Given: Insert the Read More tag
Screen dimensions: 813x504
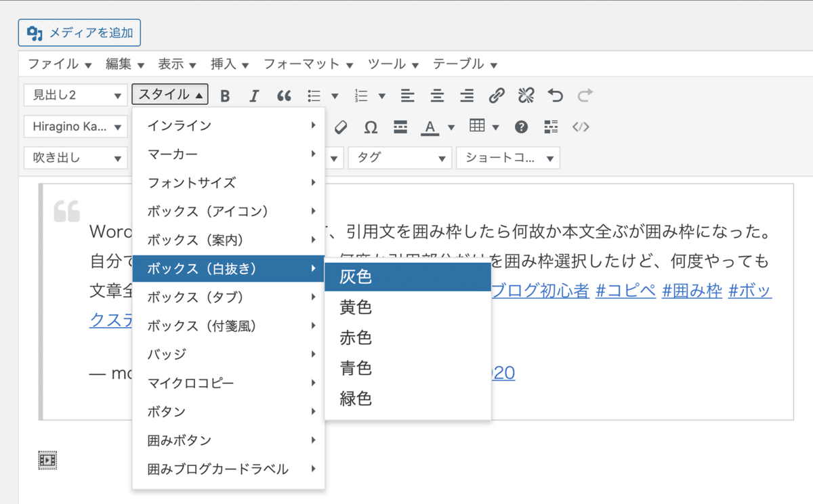Looking at the screenshot, I should click(x=399, y=127).
